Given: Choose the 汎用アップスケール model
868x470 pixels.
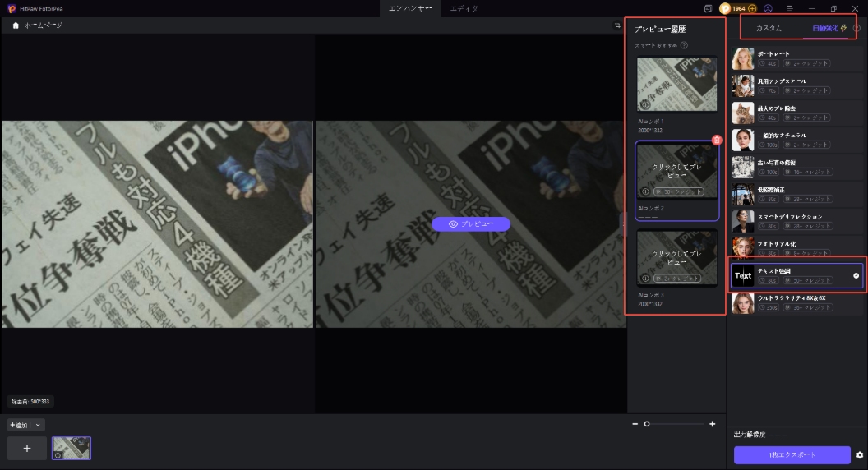Looking at the screenshot, I should point(796,85).
